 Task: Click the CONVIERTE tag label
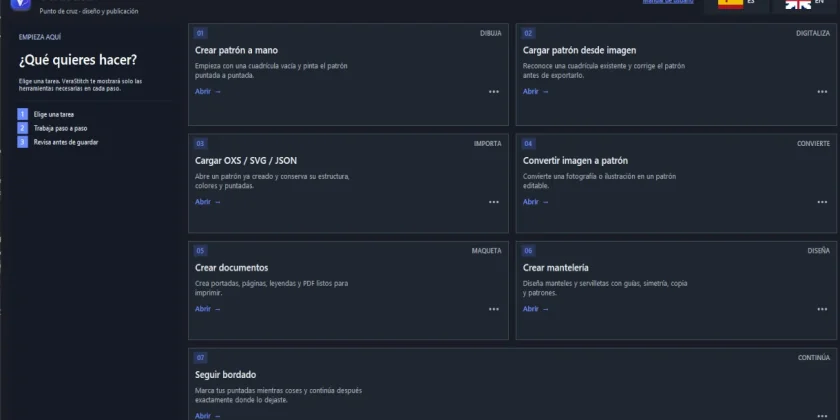pos(813,144)
